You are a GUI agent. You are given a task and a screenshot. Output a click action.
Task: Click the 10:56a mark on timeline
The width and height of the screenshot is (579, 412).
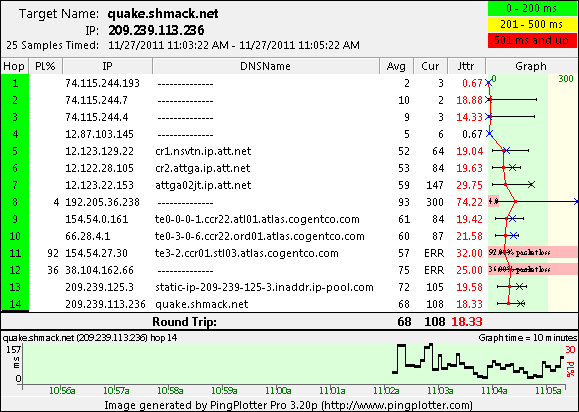point(62,390)
